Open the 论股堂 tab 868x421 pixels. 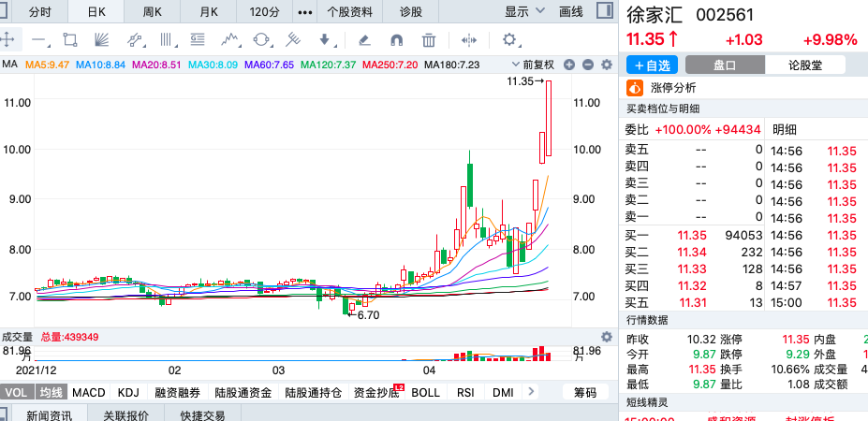point(803,65)
